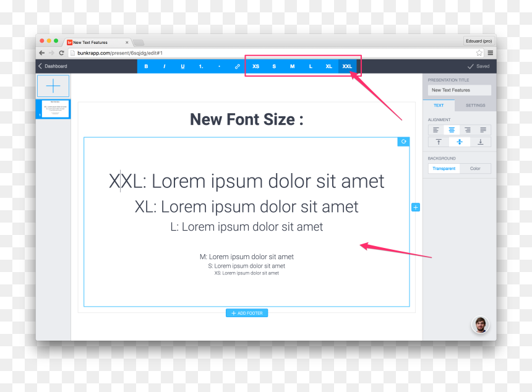Viewport: 532px width, 392px height.
Task: Add a block with the side plus button
Action: (416, 207)
